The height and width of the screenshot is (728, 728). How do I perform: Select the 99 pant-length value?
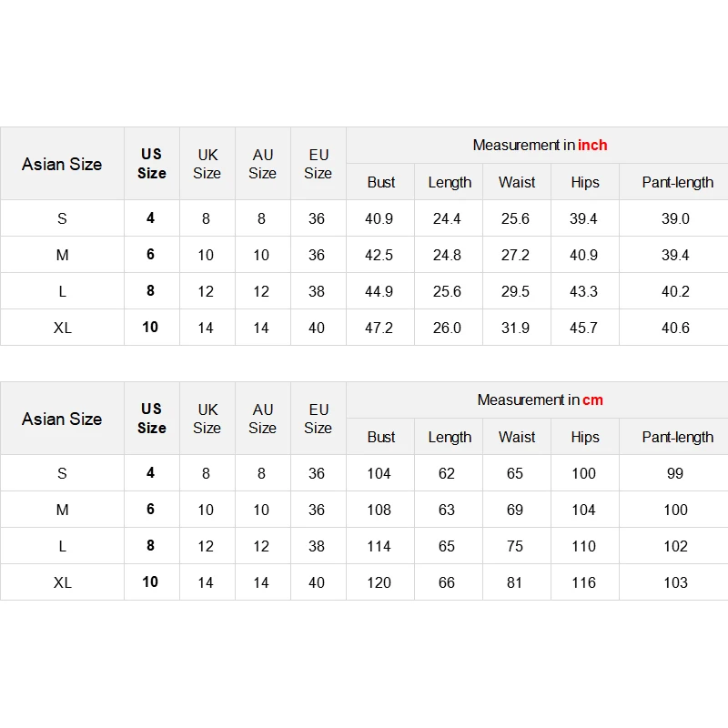[675, 473]
